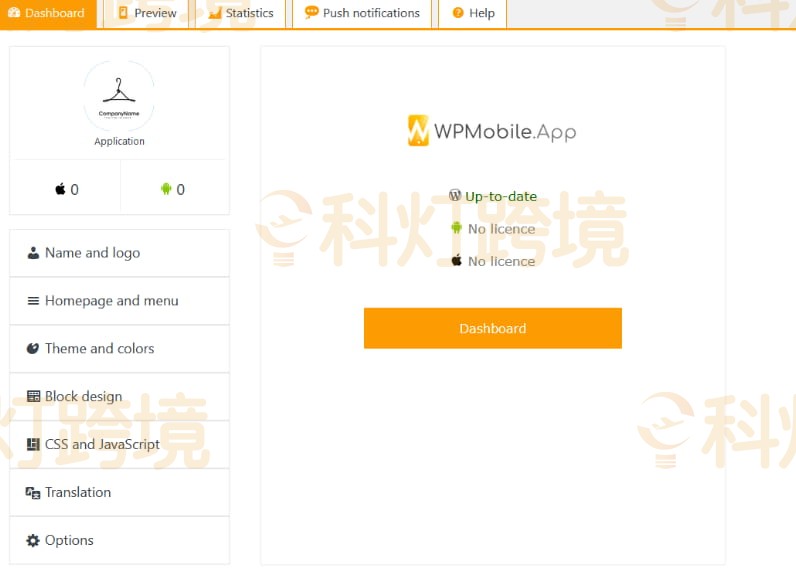This screenshot has width=796, height=584.
Task: Click the Dashboard tab icon
Action: click(x=14, y=13)
